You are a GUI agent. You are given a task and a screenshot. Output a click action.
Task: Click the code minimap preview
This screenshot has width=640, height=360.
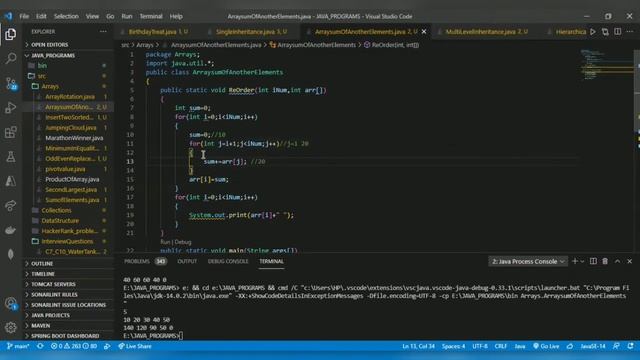click(607, 65)
